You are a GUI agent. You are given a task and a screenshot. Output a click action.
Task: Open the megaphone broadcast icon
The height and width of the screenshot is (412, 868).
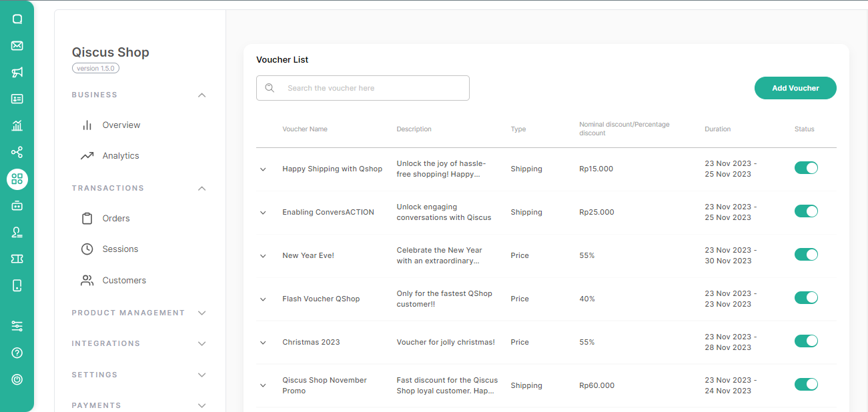(x=17, y=73)
